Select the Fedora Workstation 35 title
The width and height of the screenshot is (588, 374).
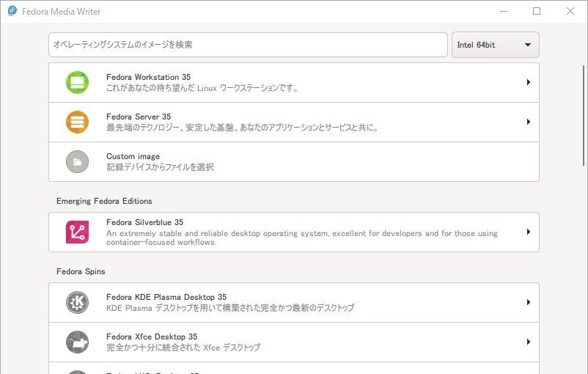[x=149, y=77]
